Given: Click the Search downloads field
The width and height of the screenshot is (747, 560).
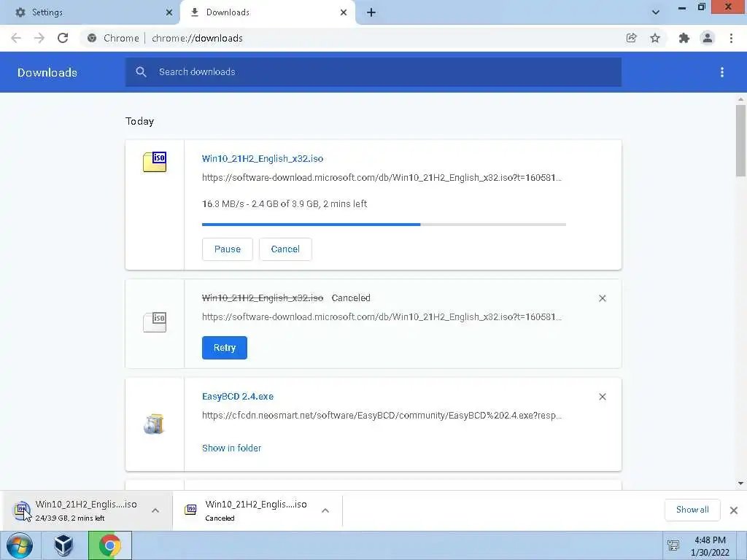Looking at the screenshot, I should [373, 72].
